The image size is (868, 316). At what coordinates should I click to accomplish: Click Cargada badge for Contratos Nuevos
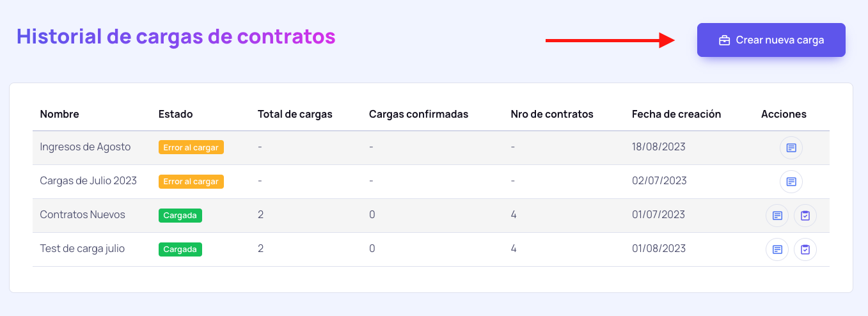pos(180,216)
